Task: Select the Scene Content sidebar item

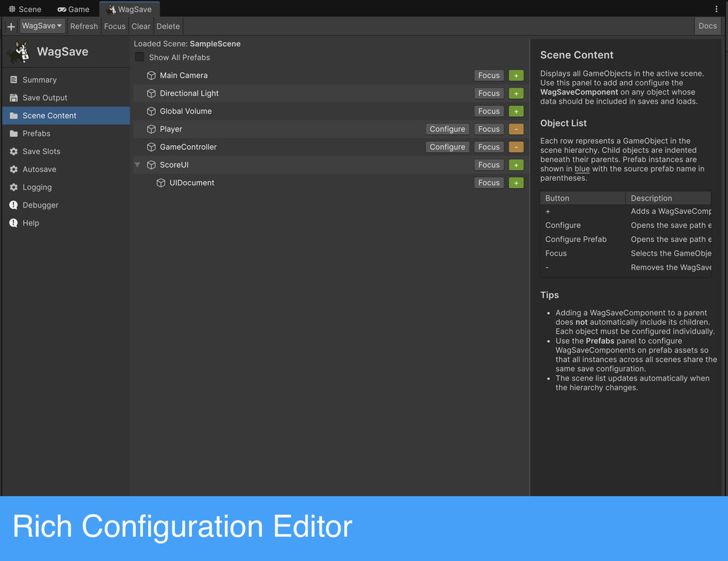Action: (x=66, y=116)
